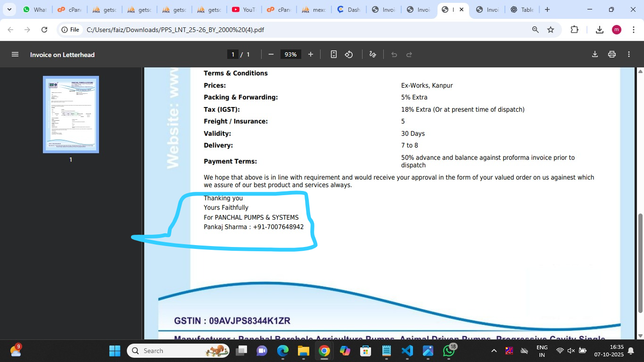Select the page 1 thumbnail
Screen dimensions: 644x362
[71, 115]
